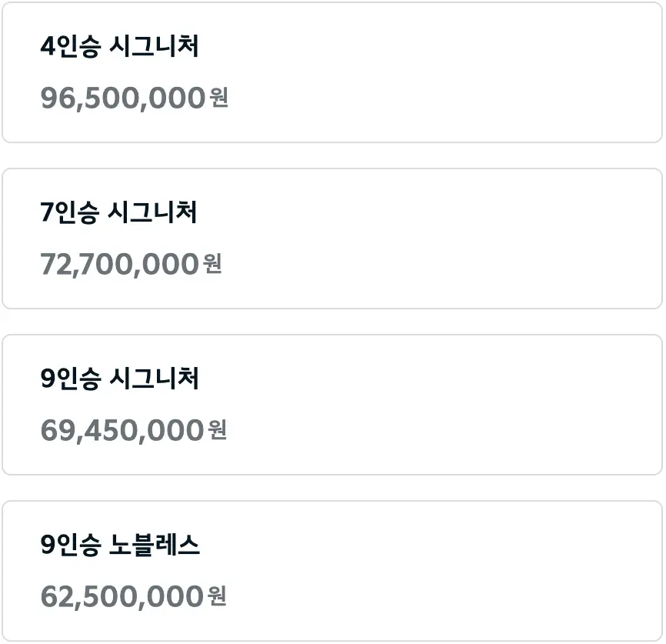The width and height of the screenshot is (666, 644).
Task: Choose the most expensive trim option listed
Action: click(333, 73)
